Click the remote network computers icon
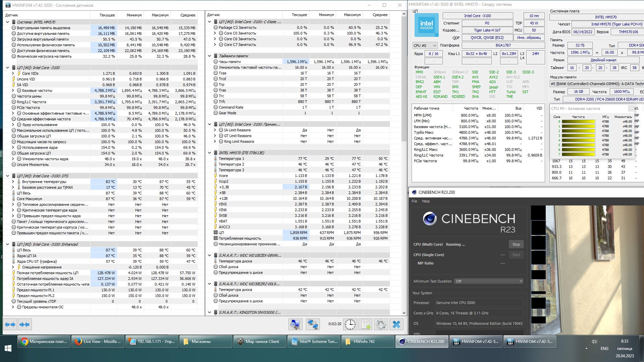The height and width of the screenshot is (362, 644). pyautogui.click(x=313, y=324)
